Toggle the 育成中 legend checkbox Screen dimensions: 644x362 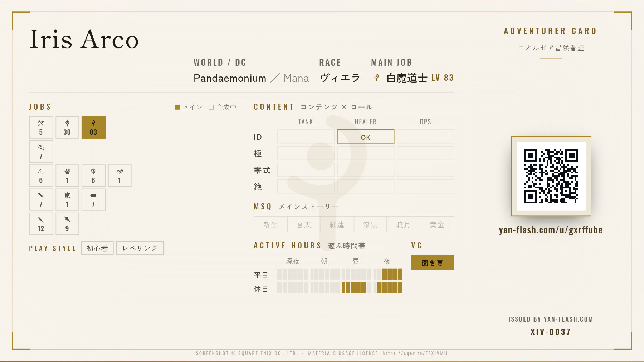coord(211,107)
